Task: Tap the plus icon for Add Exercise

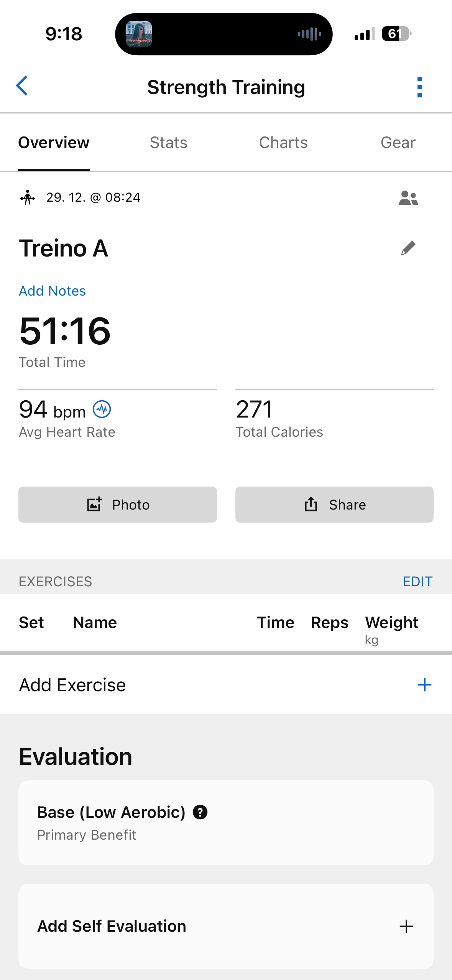Action: (424, 685)
